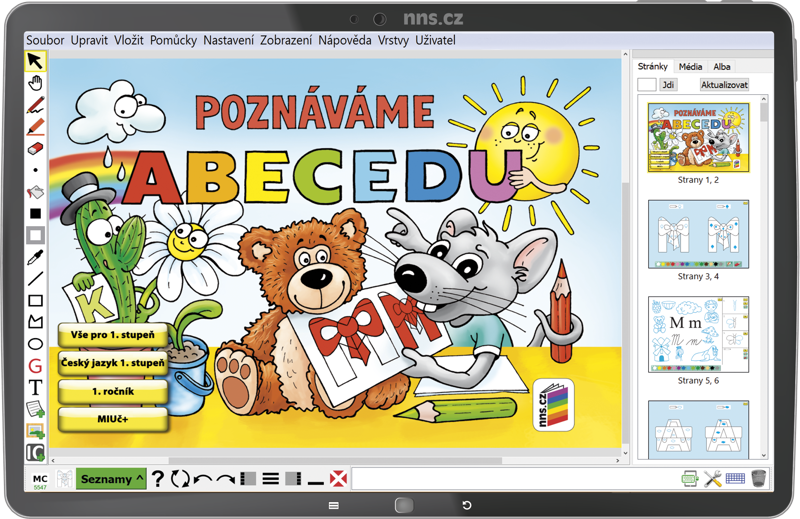Click the Český jazyk 1. stupeň button

pos(113,363)
